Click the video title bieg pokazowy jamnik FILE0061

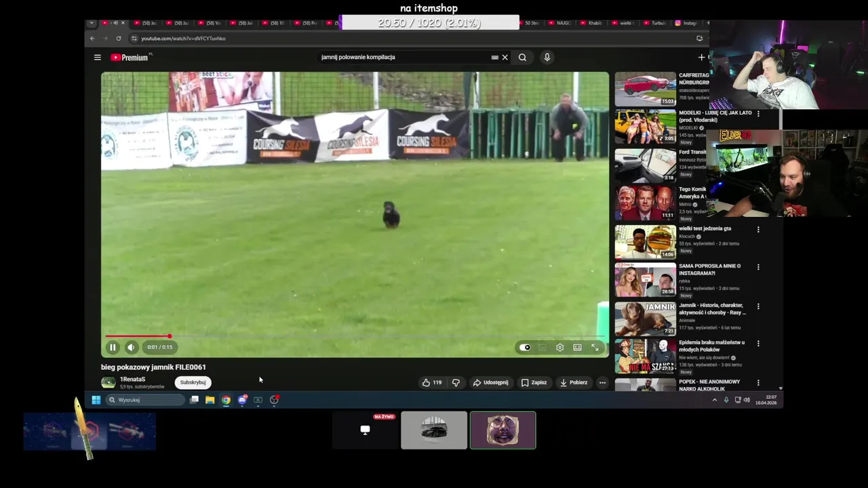153,367
